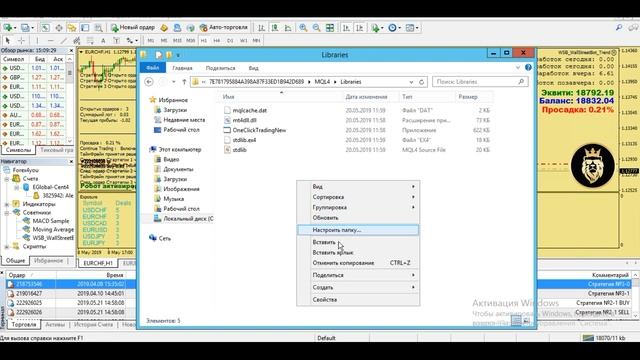Screen dimensions: 640x360
Task: Go back in Libraries explorer window
Action: pyautogui.click(x=149, y=82)
